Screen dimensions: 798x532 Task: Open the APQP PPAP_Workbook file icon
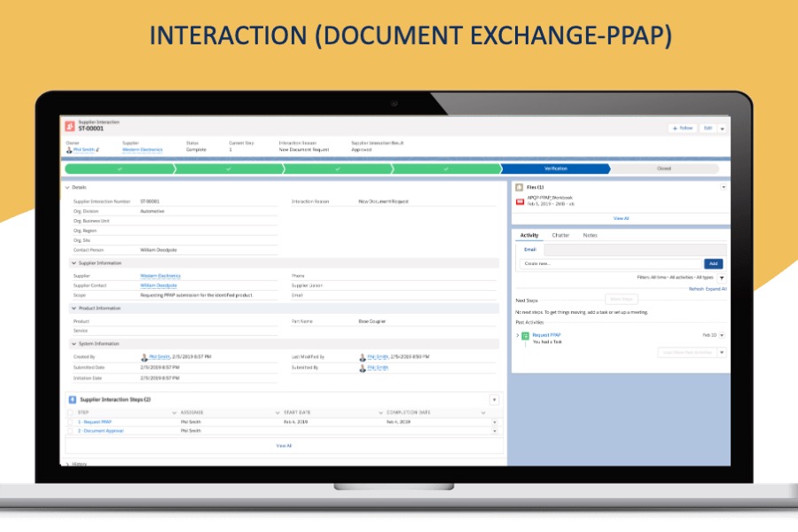[x=520, y=201]
